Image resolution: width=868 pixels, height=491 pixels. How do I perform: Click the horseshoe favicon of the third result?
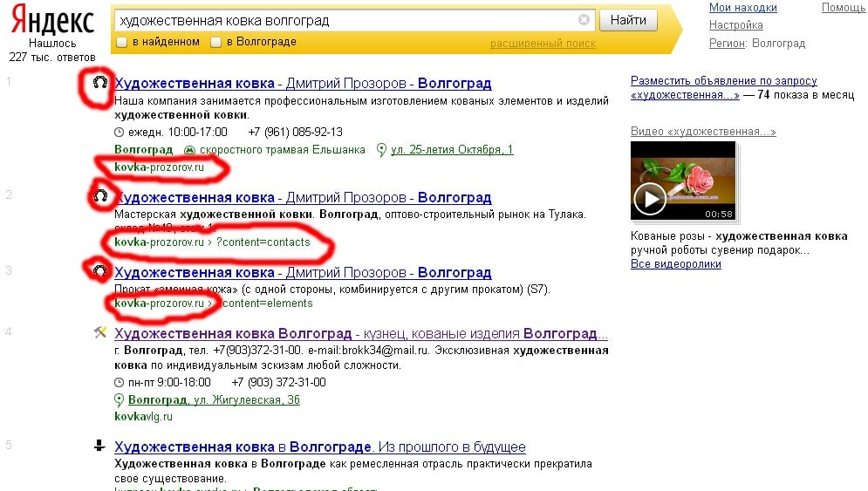(x=99, y=270)
